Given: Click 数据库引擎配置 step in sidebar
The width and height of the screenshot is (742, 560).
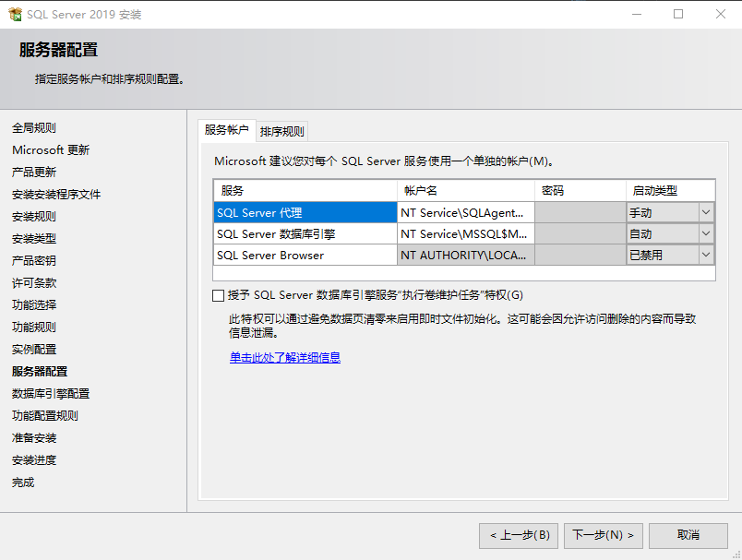Looking at the screenshot, I should click(51, 394).
